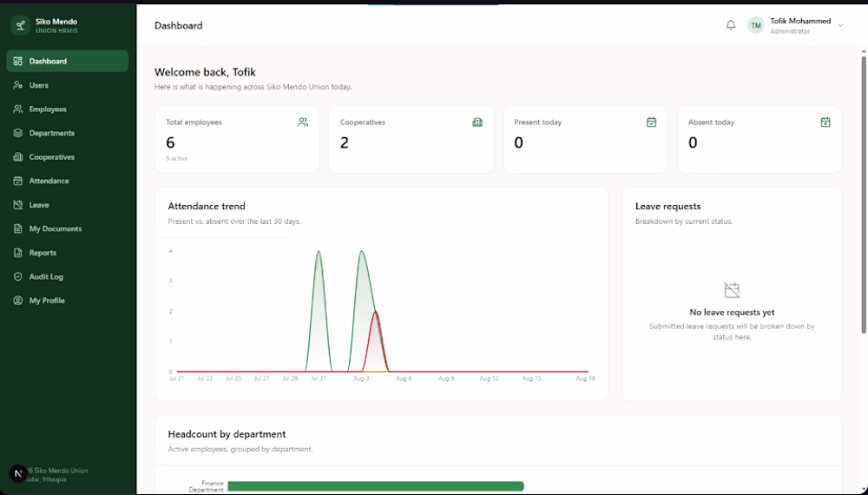Click the Dashboard grid icon in sidebar

click(17, 61)
